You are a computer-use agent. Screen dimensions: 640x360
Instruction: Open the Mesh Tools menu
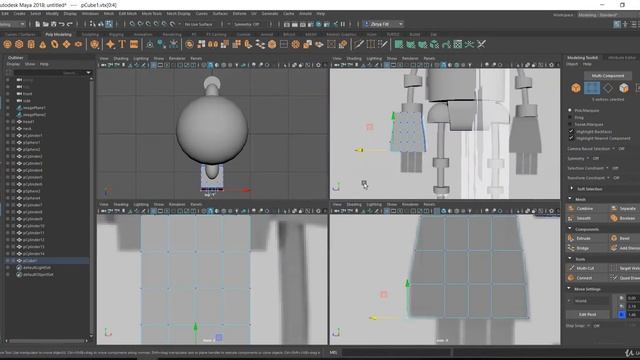[x=151, y=13]
